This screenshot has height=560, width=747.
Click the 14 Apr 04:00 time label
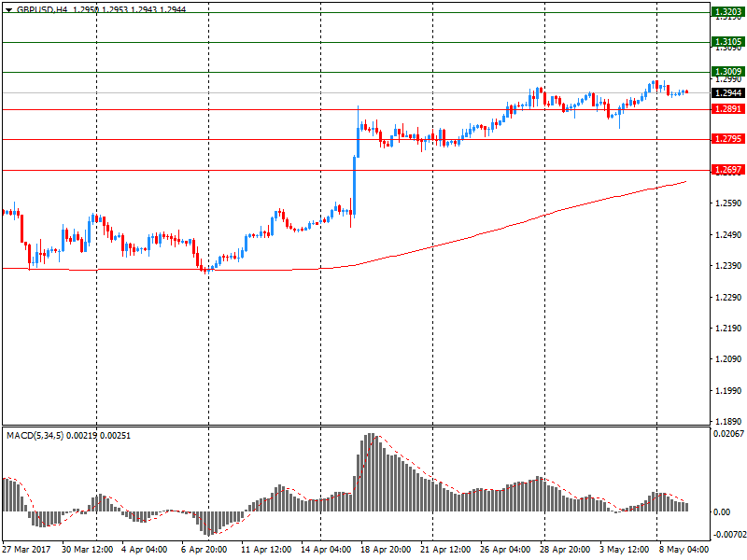tap(326, 550)
